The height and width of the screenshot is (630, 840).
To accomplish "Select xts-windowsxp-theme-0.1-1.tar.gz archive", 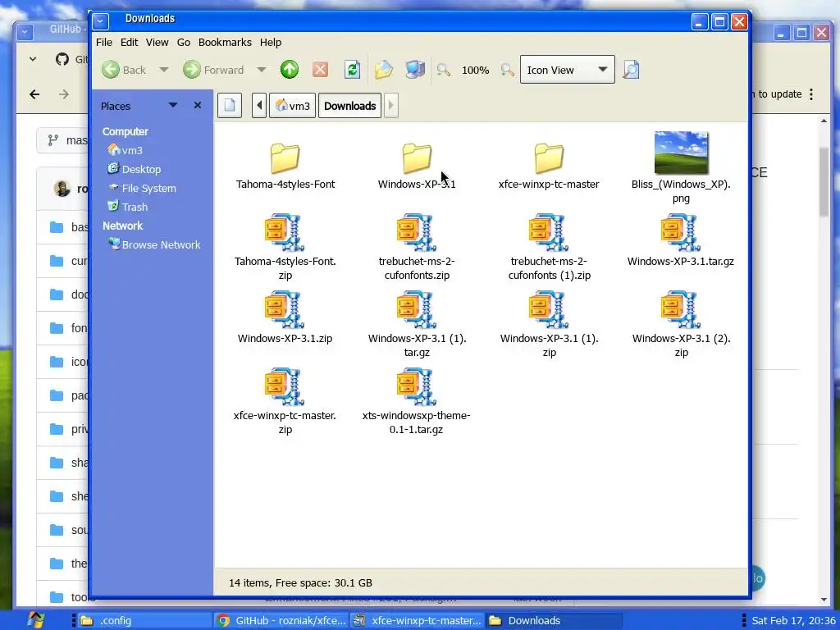I will [x=417, y=402].
